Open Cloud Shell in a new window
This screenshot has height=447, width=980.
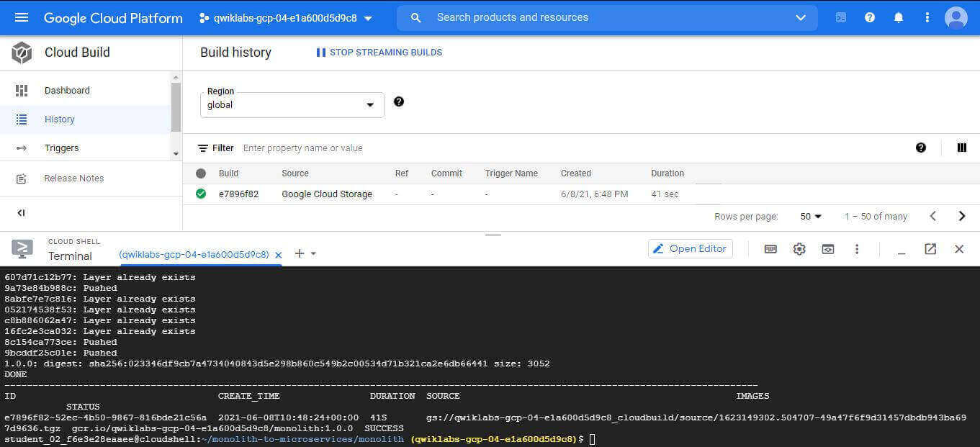pyautogui.click(x=930, y=249)
